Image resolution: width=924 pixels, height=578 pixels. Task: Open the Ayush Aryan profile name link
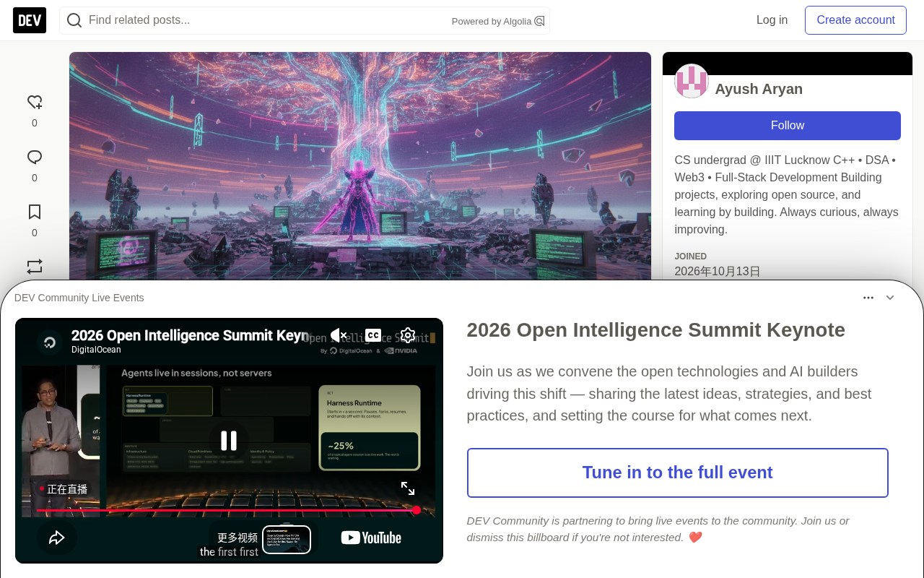point(759,89)
